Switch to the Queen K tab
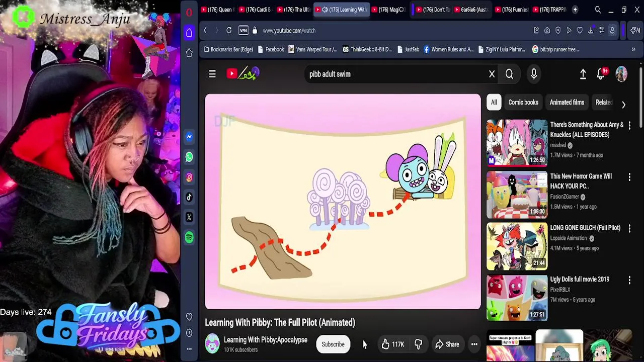The width and height of the screenshot is (644, 362). tap(217, 10)
